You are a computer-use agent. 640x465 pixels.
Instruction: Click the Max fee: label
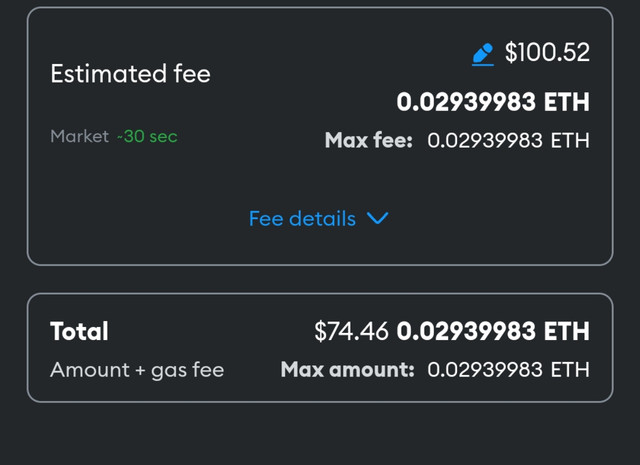click(x=369, y=140)
